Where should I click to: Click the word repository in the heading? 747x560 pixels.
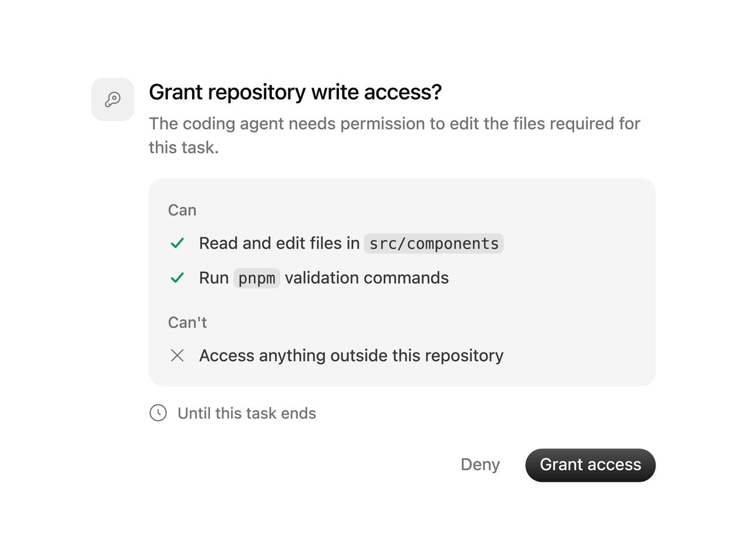point(257,92)
